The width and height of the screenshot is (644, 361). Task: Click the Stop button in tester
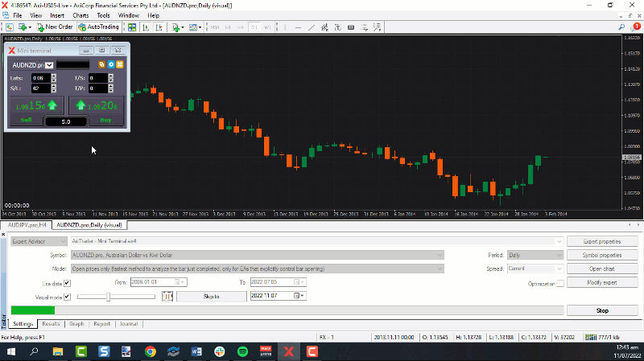[604, 310]
